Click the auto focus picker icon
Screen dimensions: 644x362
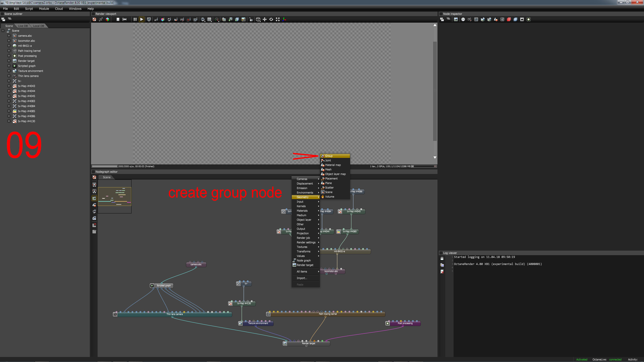[156, 19]
